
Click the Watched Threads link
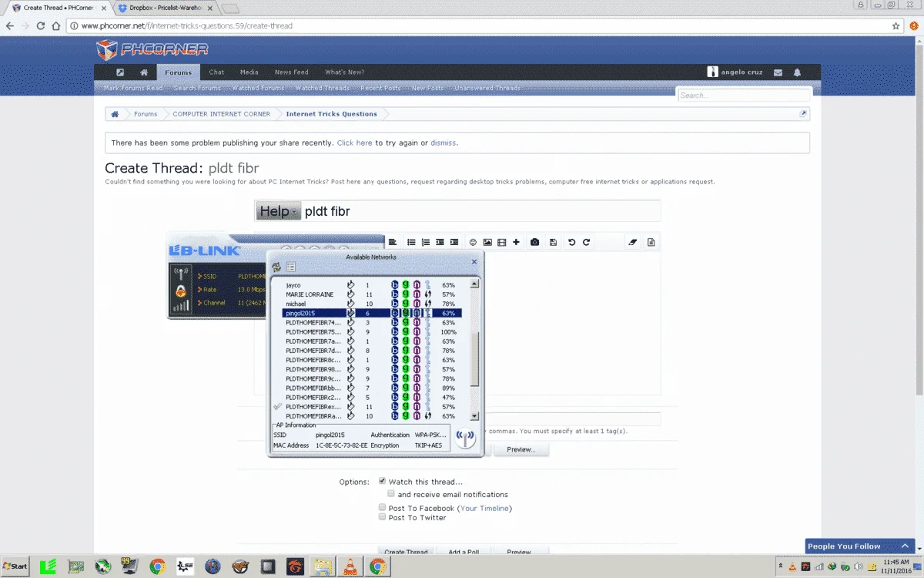click(323, 89)
